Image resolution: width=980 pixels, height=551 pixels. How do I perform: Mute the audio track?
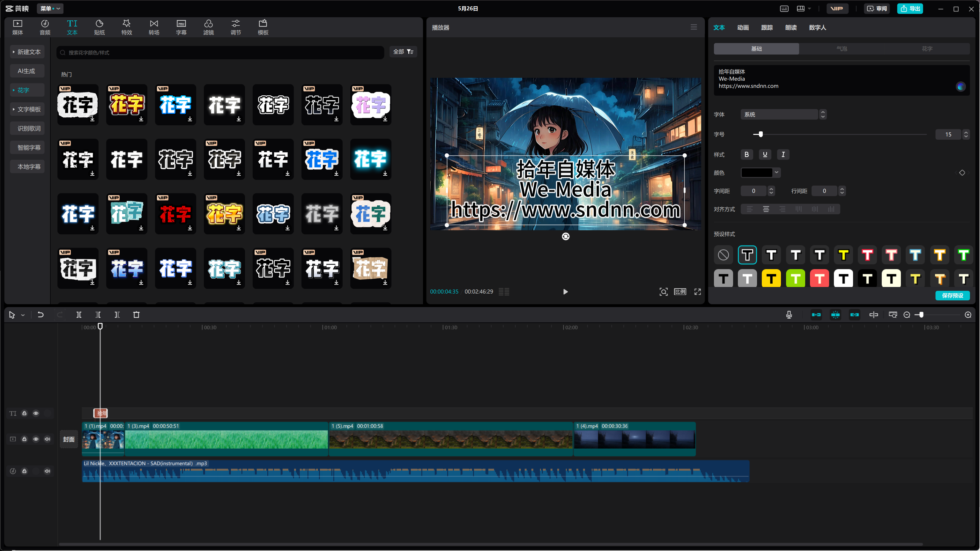point(47,471)
